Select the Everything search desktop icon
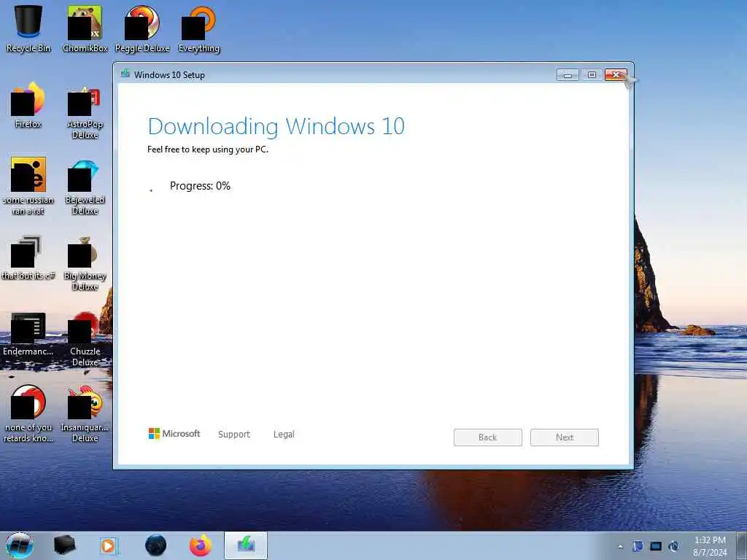747x560 pixels. pyautogui.click(x=198, y=28)
